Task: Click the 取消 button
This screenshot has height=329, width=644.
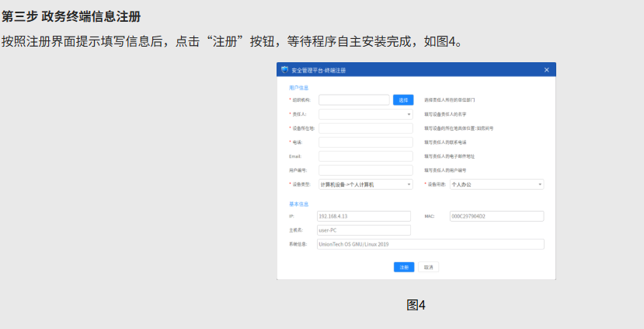Action: 428,267
